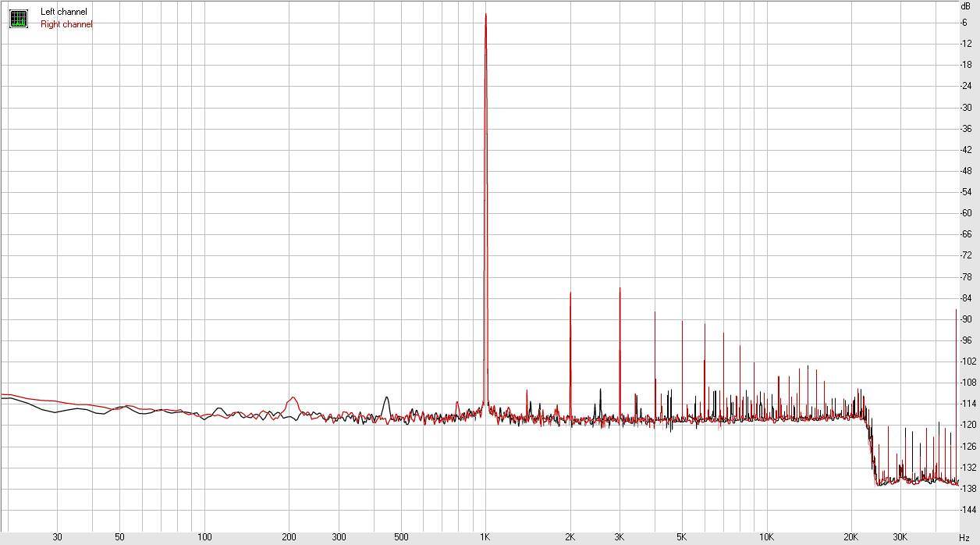This screenshot has height=545, width=980.
Task: Click the 500 frequency axis label
Action: point(401,537)
